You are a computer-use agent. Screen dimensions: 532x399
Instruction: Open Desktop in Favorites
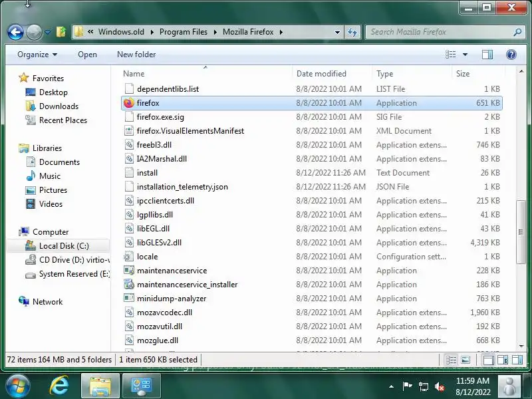53,92
